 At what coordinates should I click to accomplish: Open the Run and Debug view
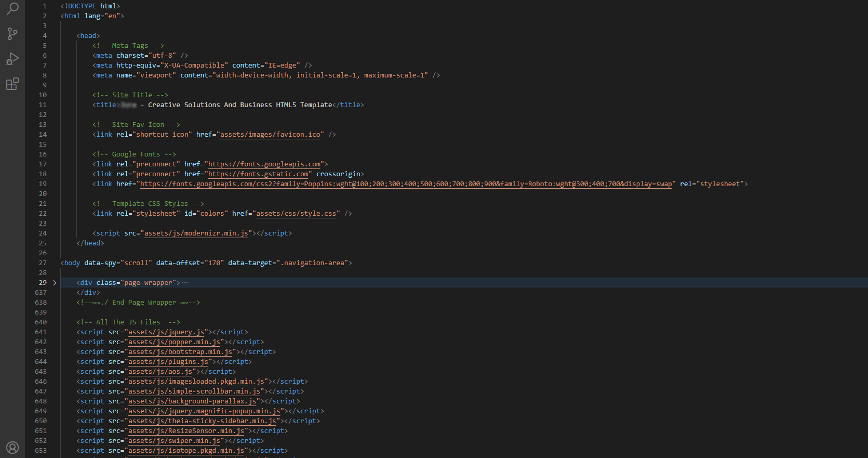(x=12, y=59)
